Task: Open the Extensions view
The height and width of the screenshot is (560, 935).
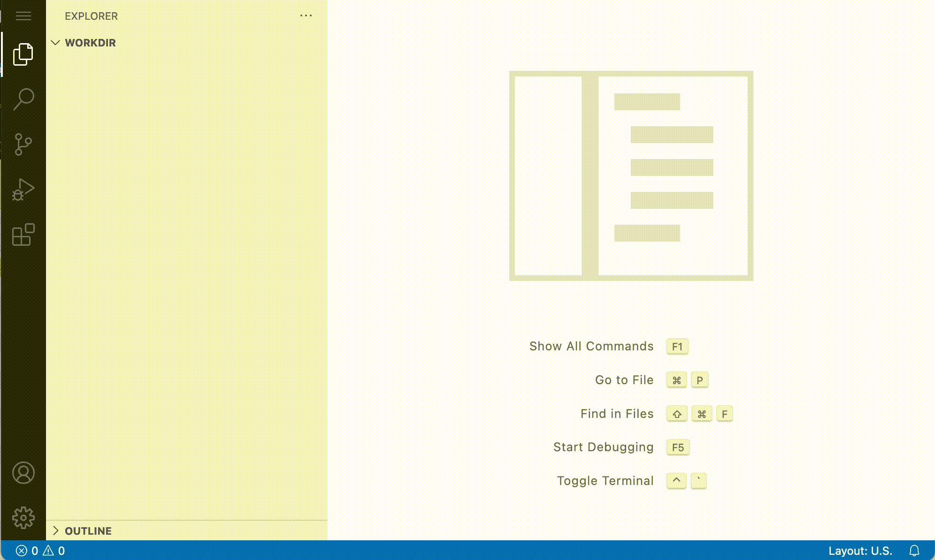Action: click(x=23, y=235)
